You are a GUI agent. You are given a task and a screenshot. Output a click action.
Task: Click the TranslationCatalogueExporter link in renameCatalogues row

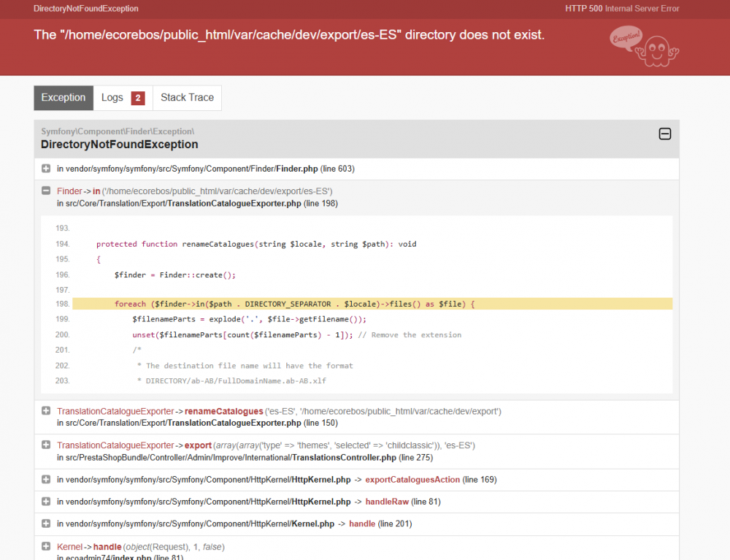(x=115, y=412)
